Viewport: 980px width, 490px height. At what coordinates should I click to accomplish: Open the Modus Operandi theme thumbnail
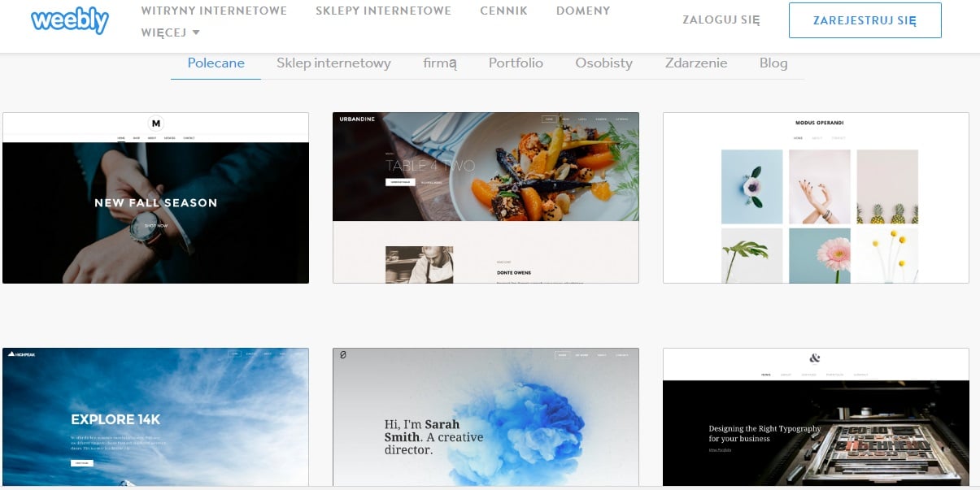816,198
